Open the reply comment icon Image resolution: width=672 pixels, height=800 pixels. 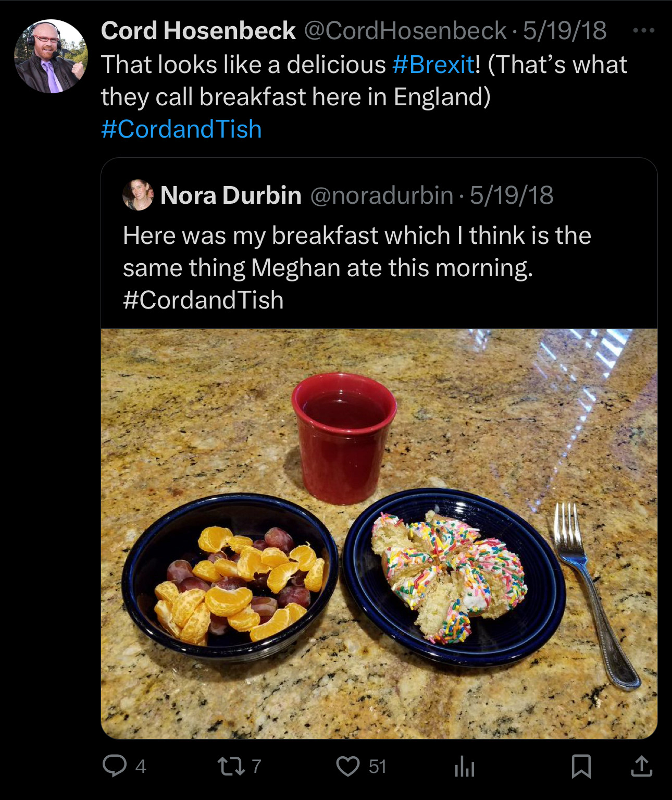point(115,766)
